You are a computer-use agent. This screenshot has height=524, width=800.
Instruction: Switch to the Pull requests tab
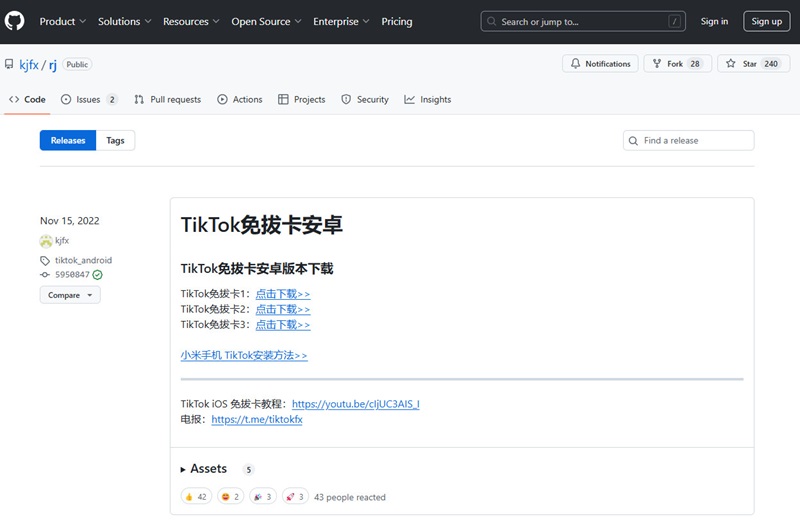tap(167, 99)
